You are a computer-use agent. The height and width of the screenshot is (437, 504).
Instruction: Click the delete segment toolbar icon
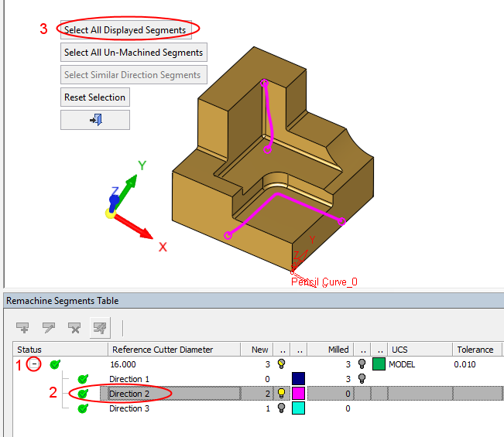point(73,328)
